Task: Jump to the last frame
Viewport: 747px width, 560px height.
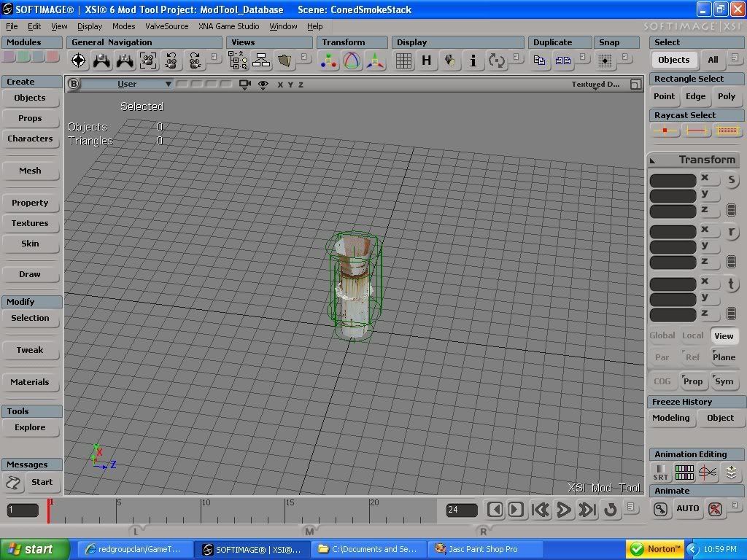Action: coord(587,510)
